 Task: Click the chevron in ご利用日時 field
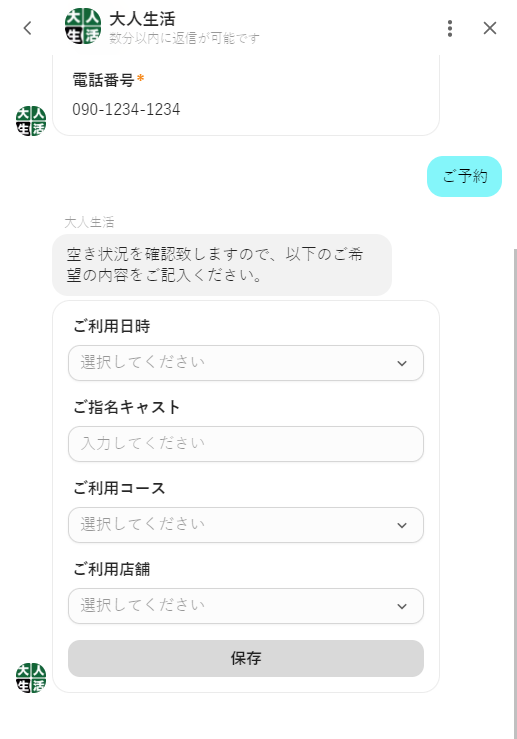coord(402,363)
